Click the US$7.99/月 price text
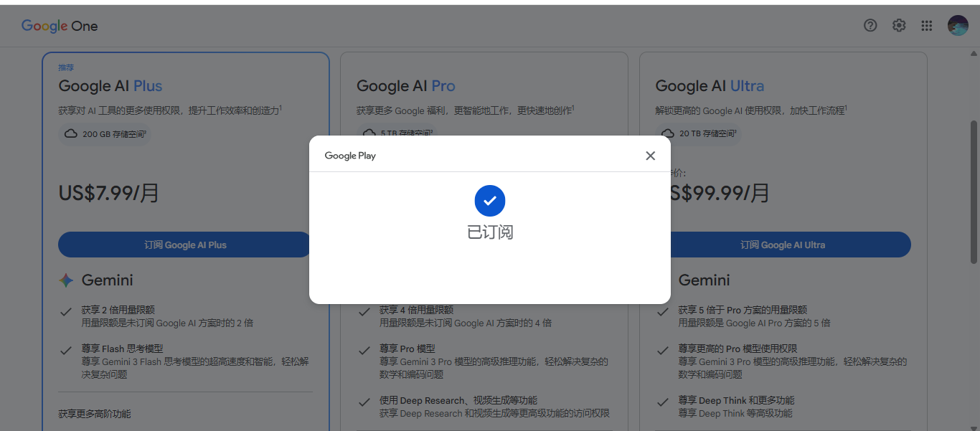Viewport: 980px width, 431px height. coord(109,193)
